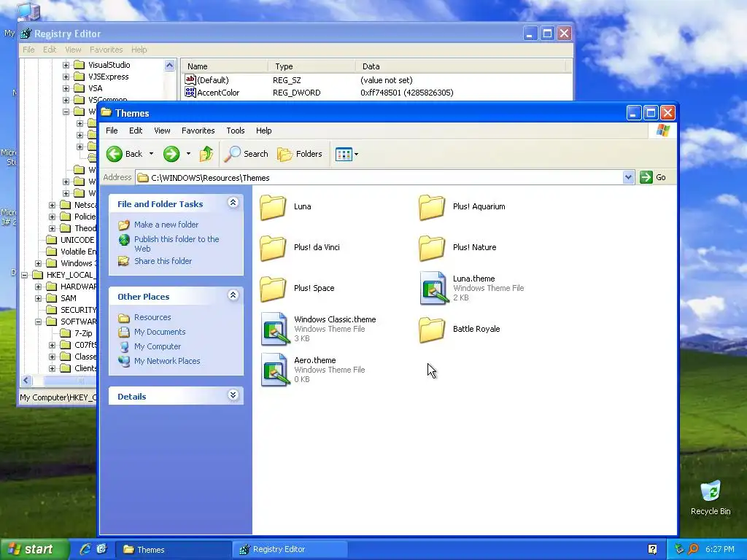
Task: Open the Forward history dropdown arrow
Action: tap(188, 154)
